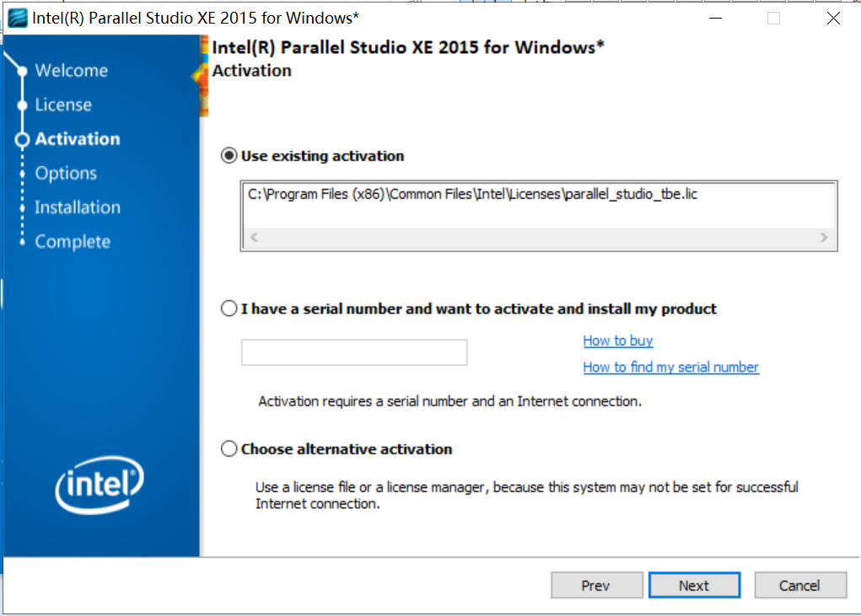Viewport: 861px width, 616px height.
Task: Enable Choose alternative activation
Action: [228, 448]
